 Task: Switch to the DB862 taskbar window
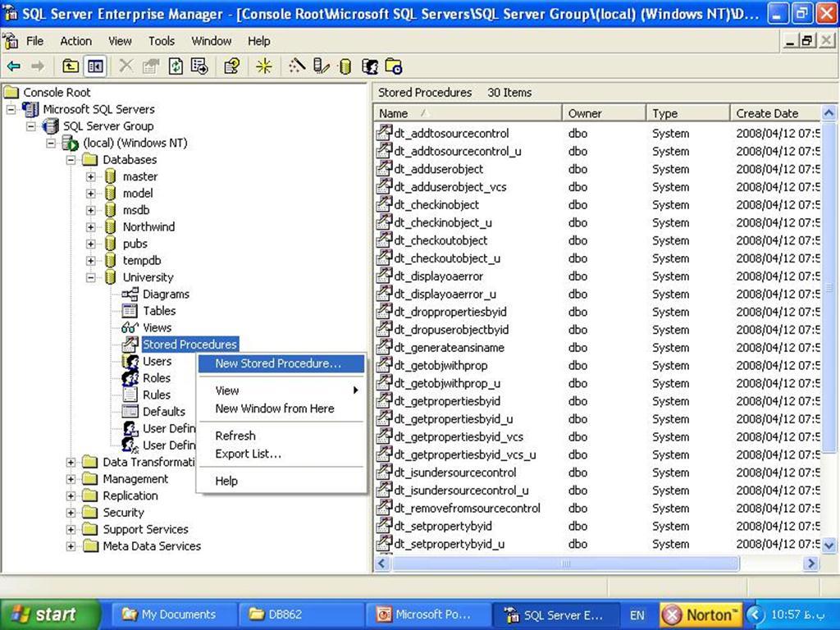point(301,614)
